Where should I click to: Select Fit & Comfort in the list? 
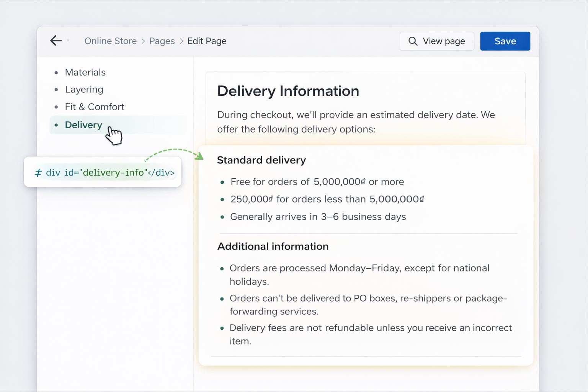95,107
